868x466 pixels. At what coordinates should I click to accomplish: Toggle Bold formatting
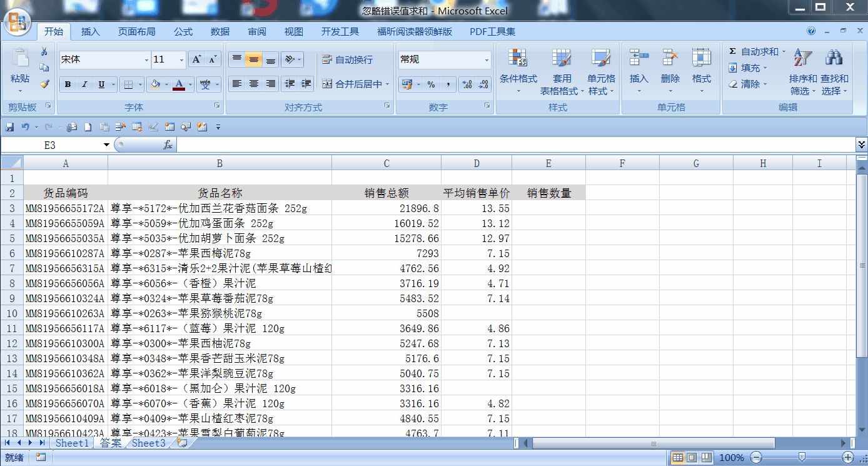(68, 84)
